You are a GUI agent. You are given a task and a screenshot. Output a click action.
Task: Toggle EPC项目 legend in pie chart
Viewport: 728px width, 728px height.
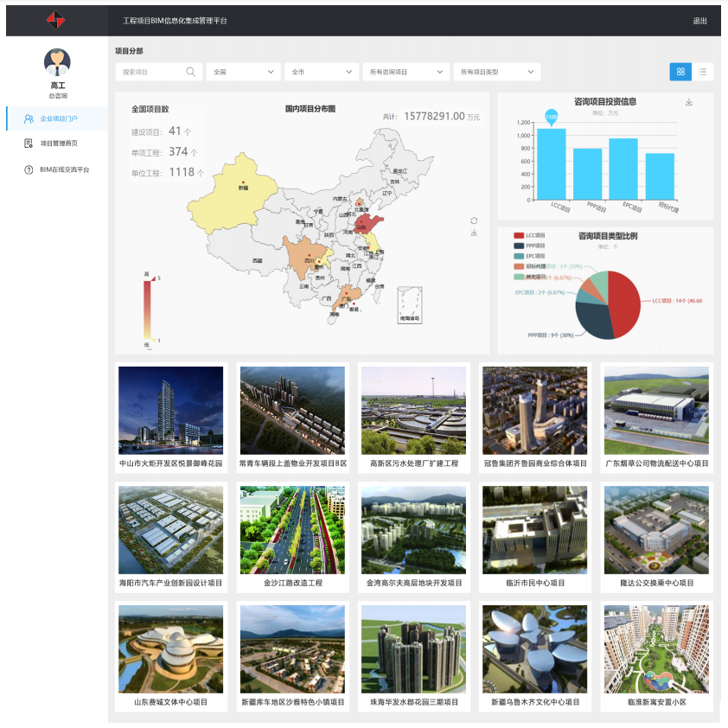point(529,256)
